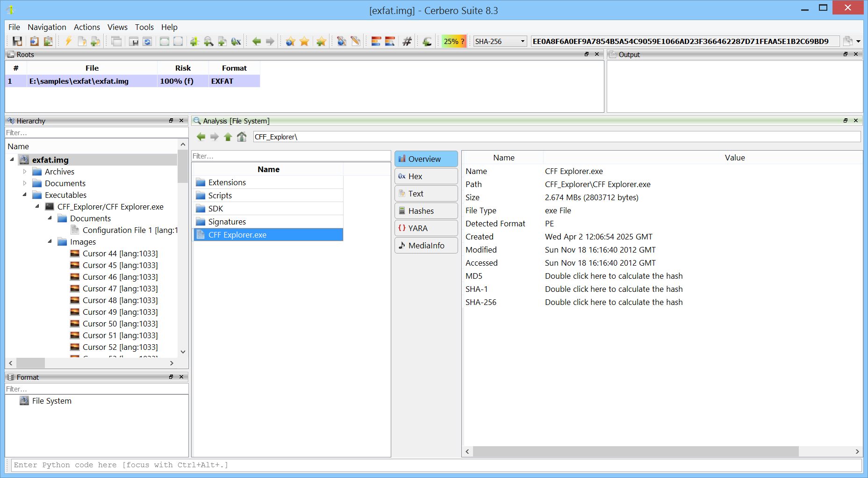Click the stacked windows toolbar icon
This screenshot has height=478, width=868.
[x=116, y=41]
